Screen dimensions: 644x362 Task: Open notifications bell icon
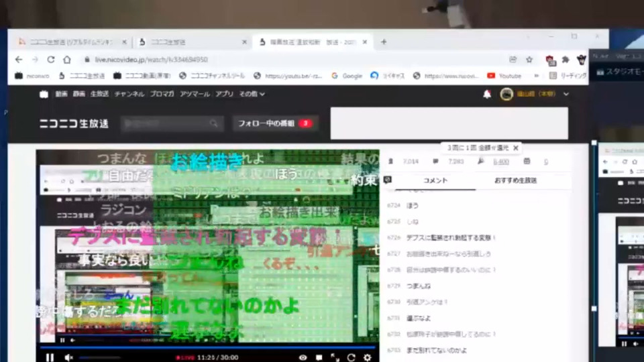[487, 95]
